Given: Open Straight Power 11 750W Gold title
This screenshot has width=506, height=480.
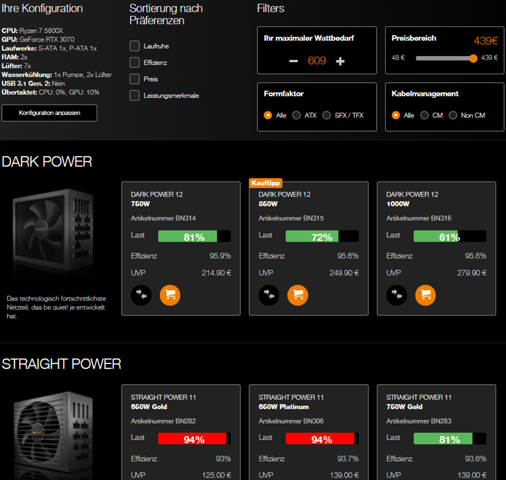Looking at the screenshot, I should (419, 402).
